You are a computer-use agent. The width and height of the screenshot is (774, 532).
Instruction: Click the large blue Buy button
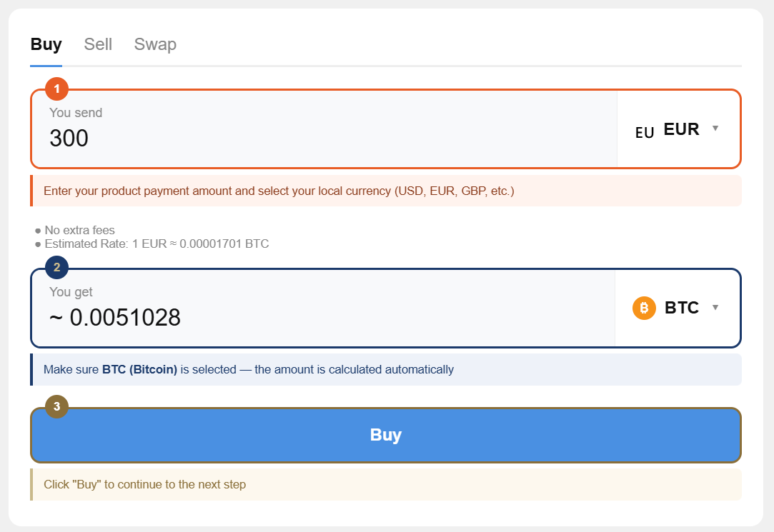pyautogui.click(x=386, y=435)
